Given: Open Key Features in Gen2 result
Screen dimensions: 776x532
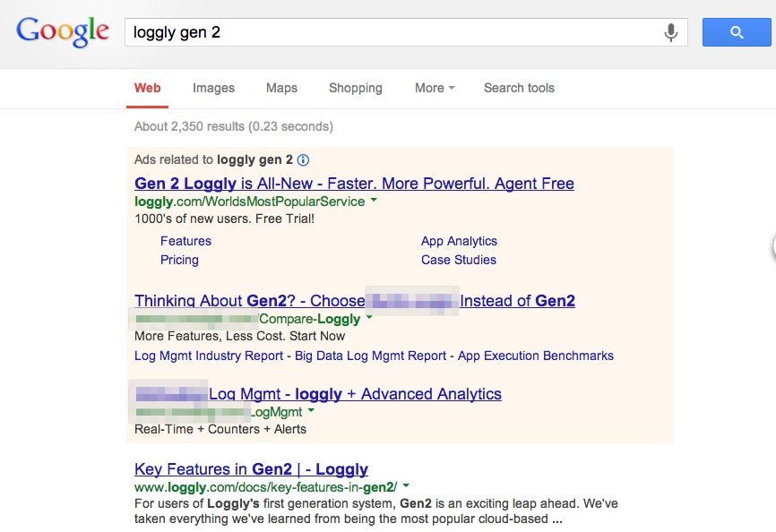Looking at the screenshot, I should click(x=251, y=469).
